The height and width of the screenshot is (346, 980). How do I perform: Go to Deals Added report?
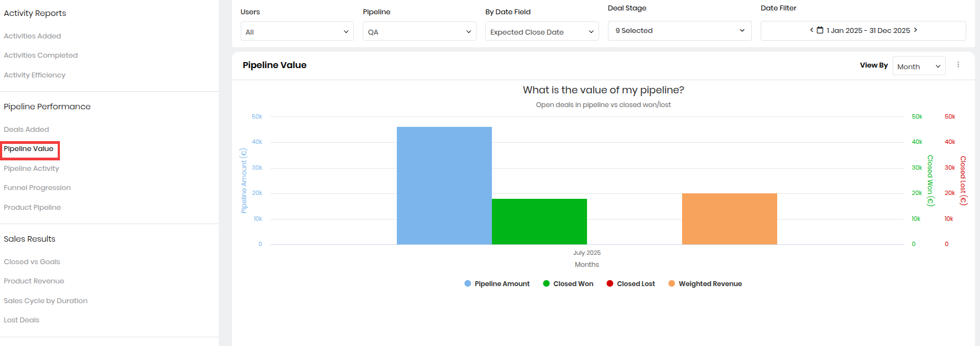(26, 130)
